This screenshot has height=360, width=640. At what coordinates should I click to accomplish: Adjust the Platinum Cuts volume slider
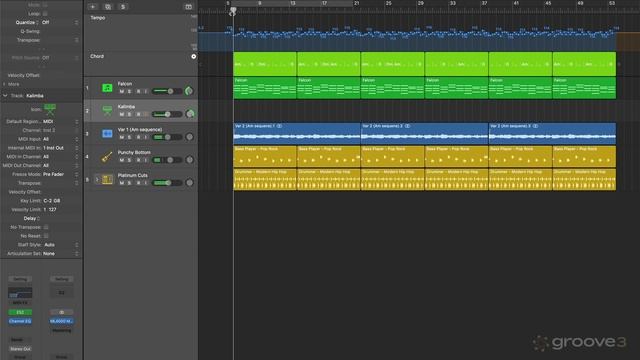pos(167,183)
